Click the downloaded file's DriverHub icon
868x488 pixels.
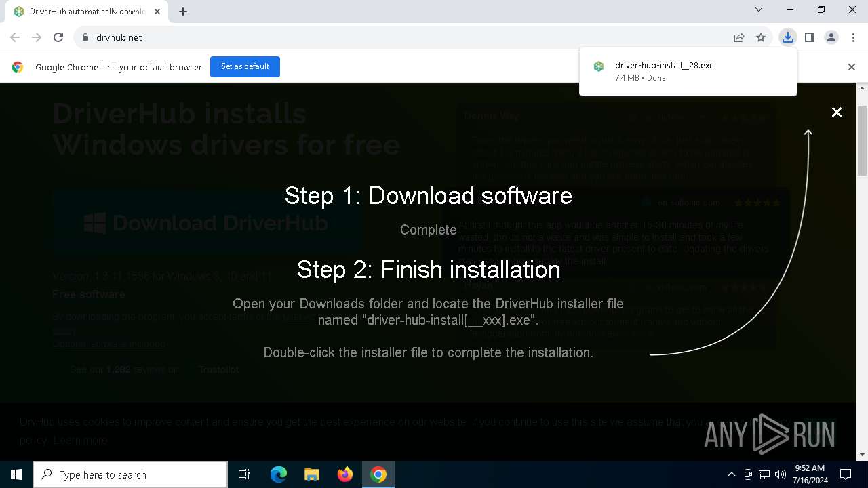(598, 66)
